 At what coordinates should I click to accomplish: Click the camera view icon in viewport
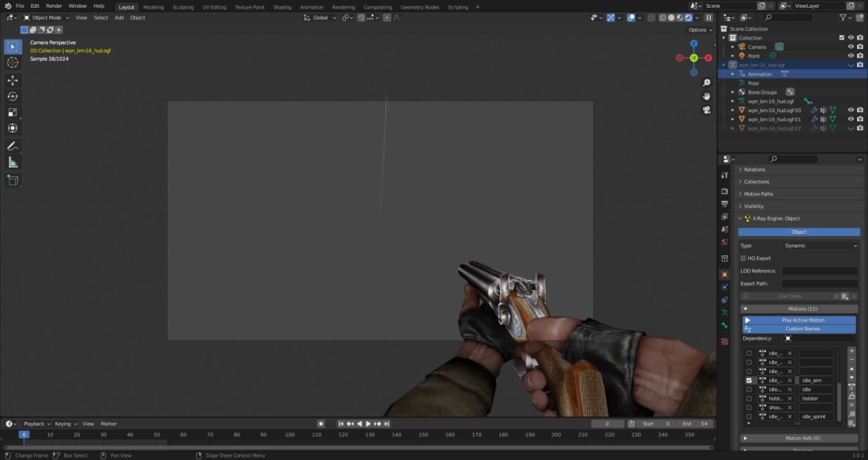tap(706, 110)
